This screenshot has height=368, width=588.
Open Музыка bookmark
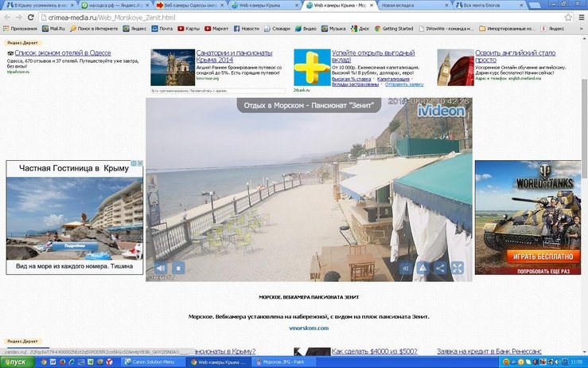[333, 29]
